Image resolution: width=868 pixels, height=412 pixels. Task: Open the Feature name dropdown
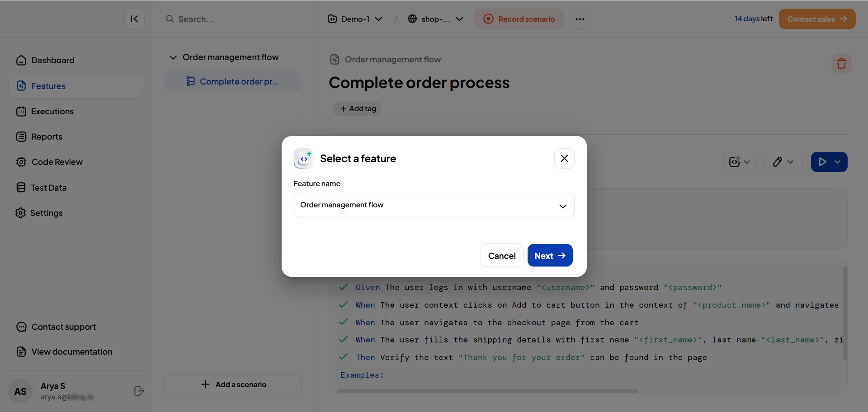(x=434, y=205)
